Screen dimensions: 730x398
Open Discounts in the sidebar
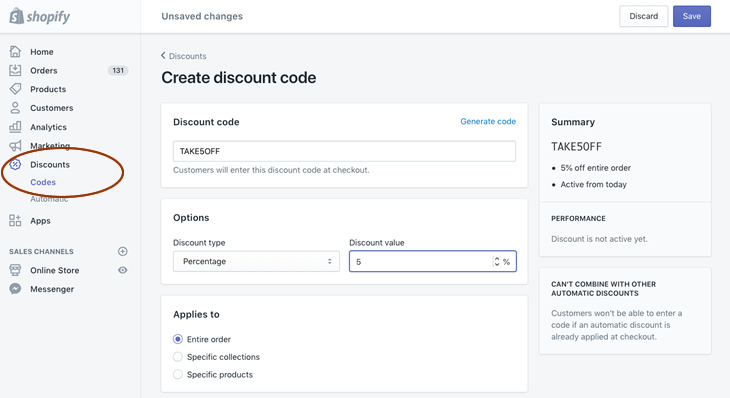coord(50,164)
